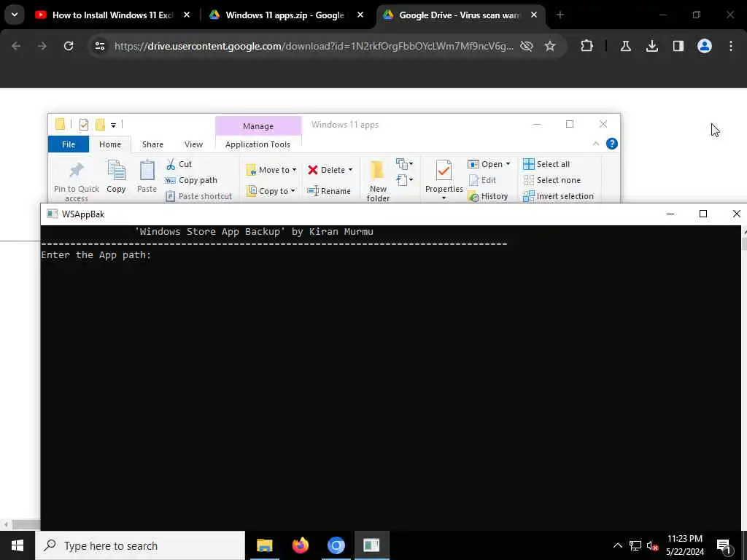Click the WSAppBak taskbar icon

[371, 545]
